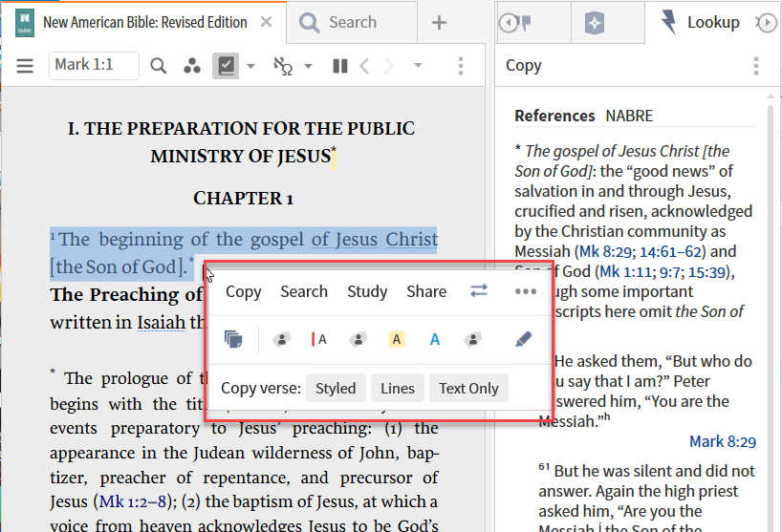This screenshot has height=532, width=782.
Task: Open the visual filters three-dots icon
Action: pos(192,65)
